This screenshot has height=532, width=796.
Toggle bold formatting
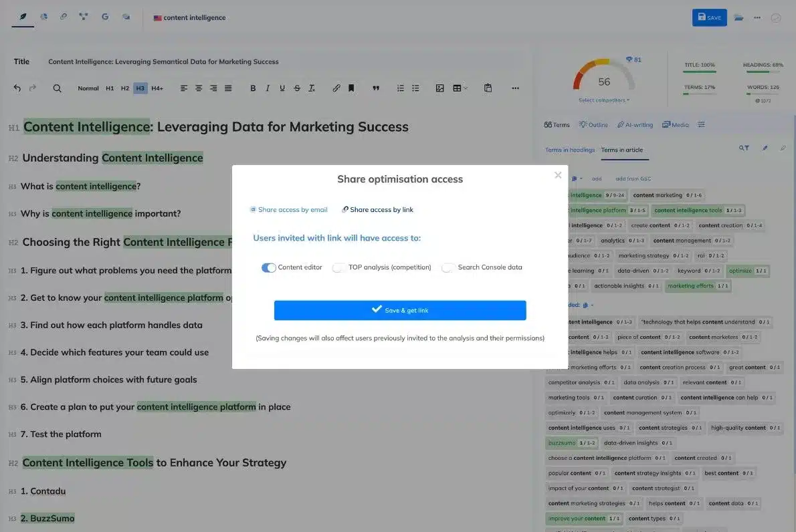pyautogui.click(x=253, y=88)
